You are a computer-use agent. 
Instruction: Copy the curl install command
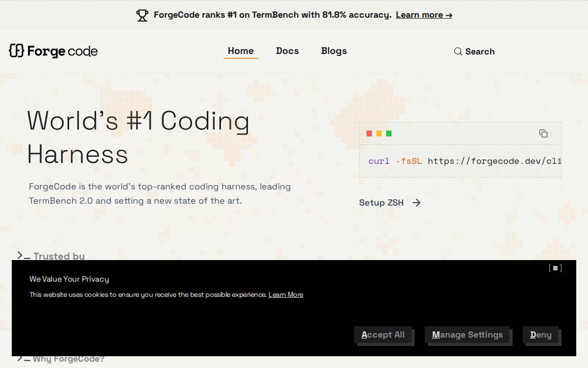[543, 133]
